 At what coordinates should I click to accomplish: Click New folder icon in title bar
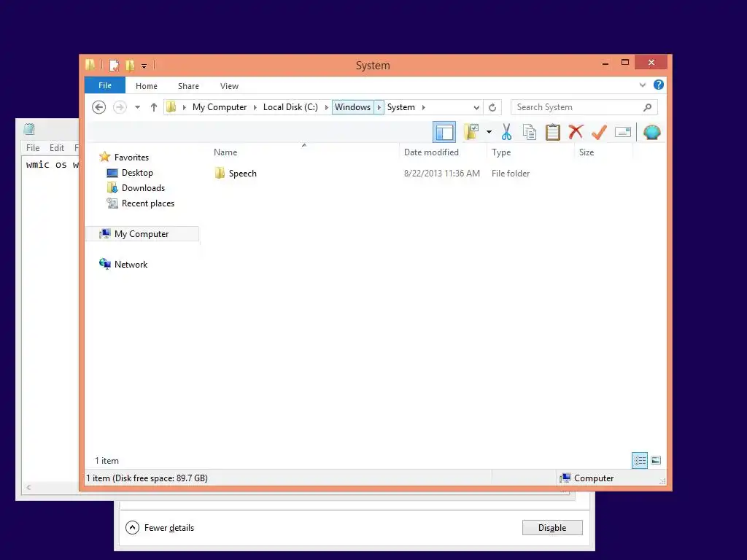pos(130,65)
